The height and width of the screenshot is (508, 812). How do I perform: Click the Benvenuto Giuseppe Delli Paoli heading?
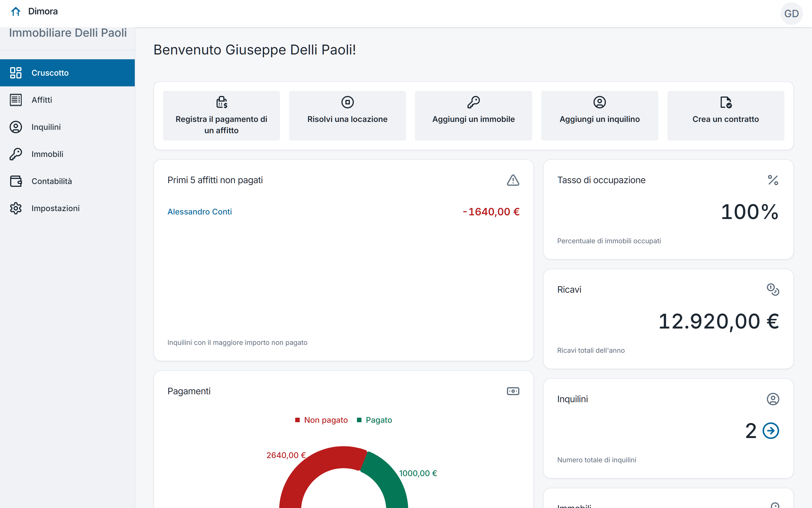[254, 50]
